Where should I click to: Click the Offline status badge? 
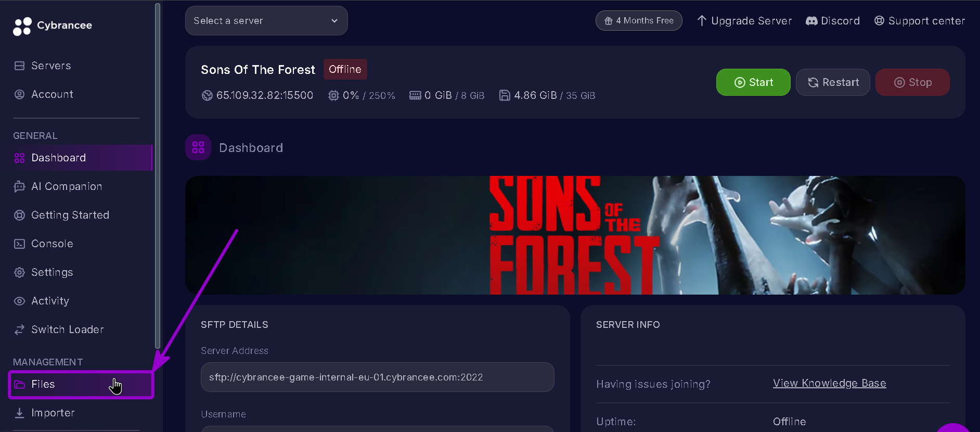point(345,69)
